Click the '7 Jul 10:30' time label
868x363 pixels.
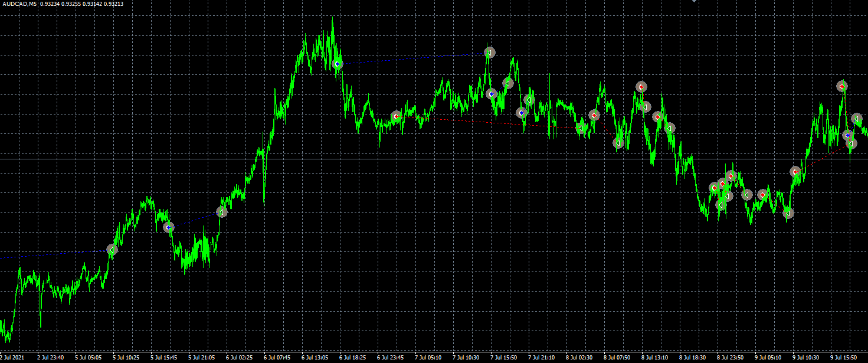[466, 357]
